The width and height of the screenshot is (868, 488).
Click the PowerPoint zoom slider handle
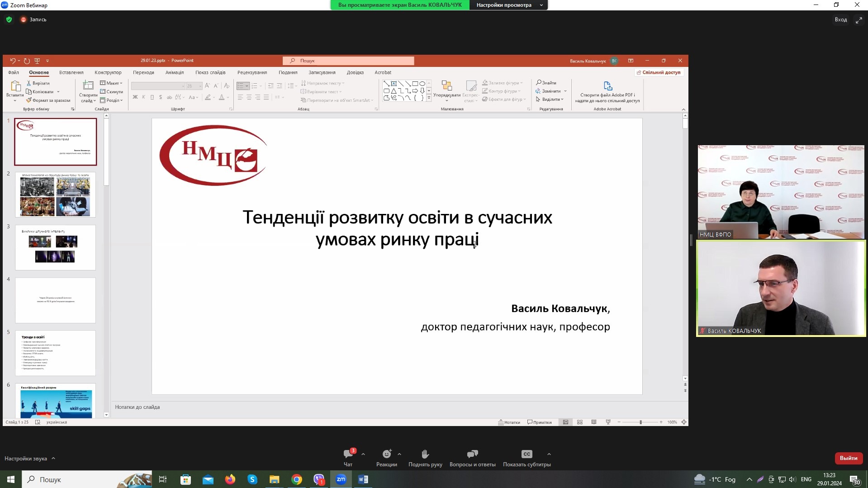(640, 422)
